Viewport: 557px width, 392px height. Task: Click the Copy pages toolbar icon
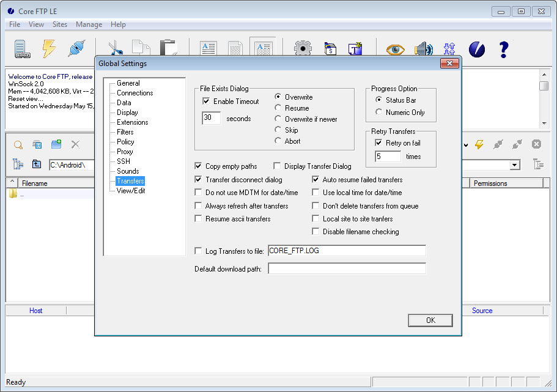coord(141,48)
